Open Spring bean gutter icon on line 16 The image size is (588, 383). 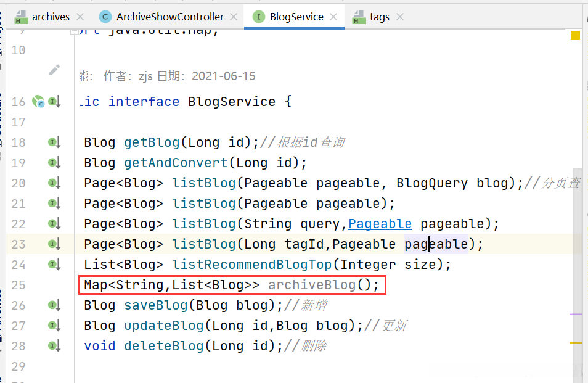coord(38,101)
